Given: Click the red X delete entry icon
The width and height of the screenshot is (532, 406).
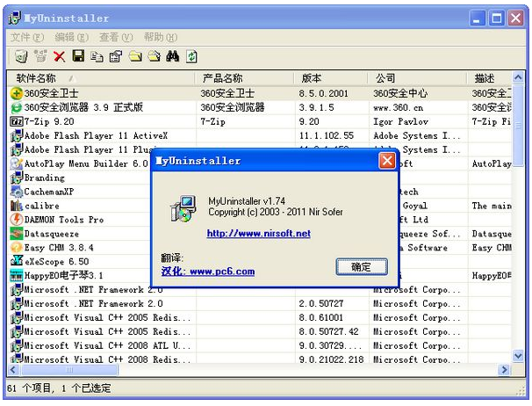Looking at the screenshot, I should pyautogui.click(x=60, y=56).
